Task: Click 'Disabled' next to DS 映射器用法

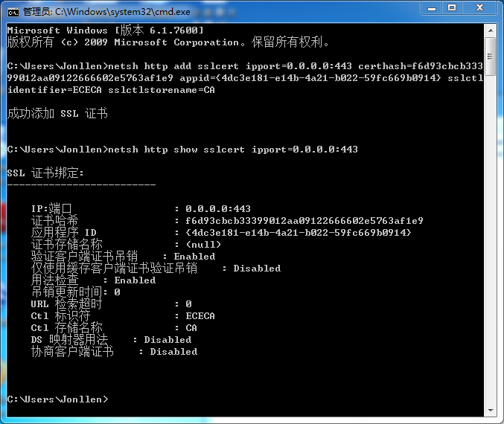Action: pyautogui.click(x=168, y=339)
